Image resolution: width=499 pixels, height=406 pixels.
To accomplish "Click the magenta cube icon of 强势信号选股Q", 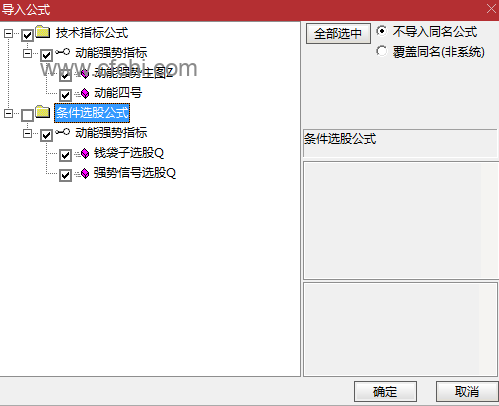I will click(85, 173).
